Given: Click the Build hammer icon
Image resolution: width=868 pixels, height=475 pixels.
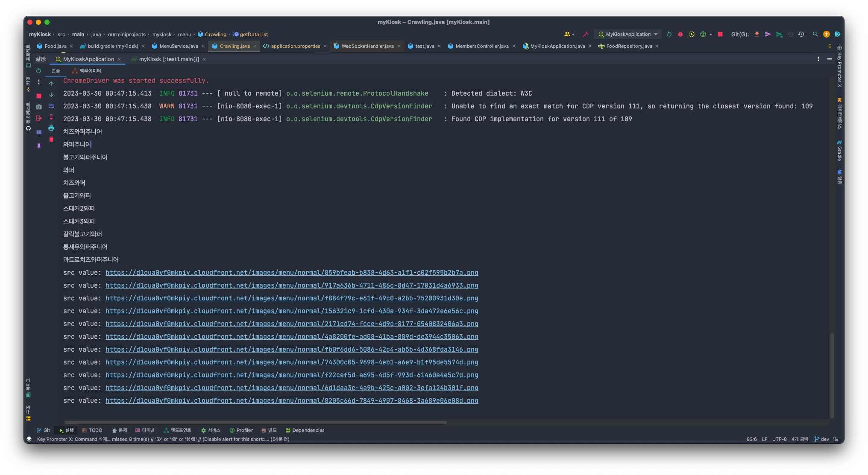Looking at the screenshot, I should tap(586, 34).
